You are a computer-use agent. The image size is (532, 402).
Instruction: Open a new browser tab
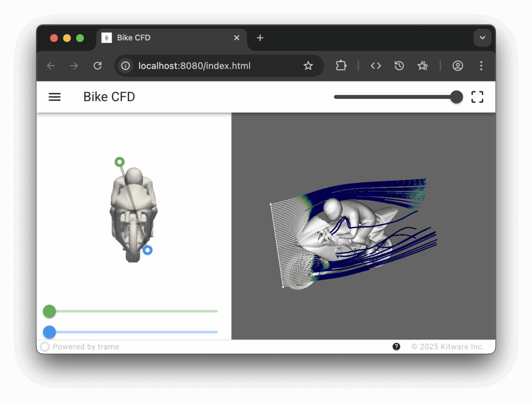[260, 38]
